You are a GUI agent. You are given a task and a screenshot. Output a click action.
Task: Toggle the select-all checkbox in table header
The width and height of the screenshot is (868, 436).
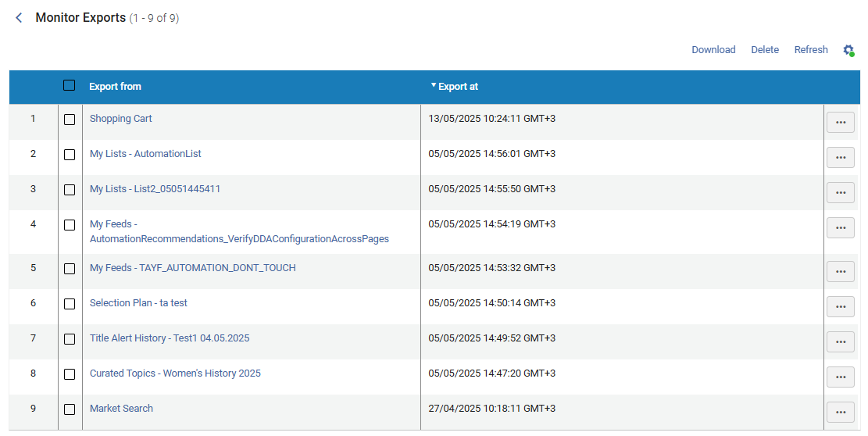point(70,86)
